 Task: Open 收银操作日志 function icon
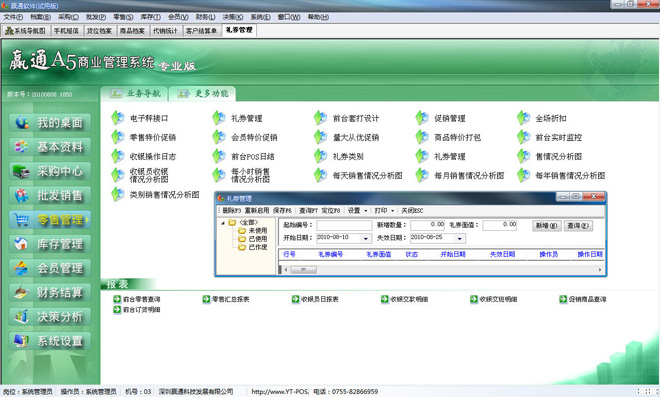click(x=118, y=156)
